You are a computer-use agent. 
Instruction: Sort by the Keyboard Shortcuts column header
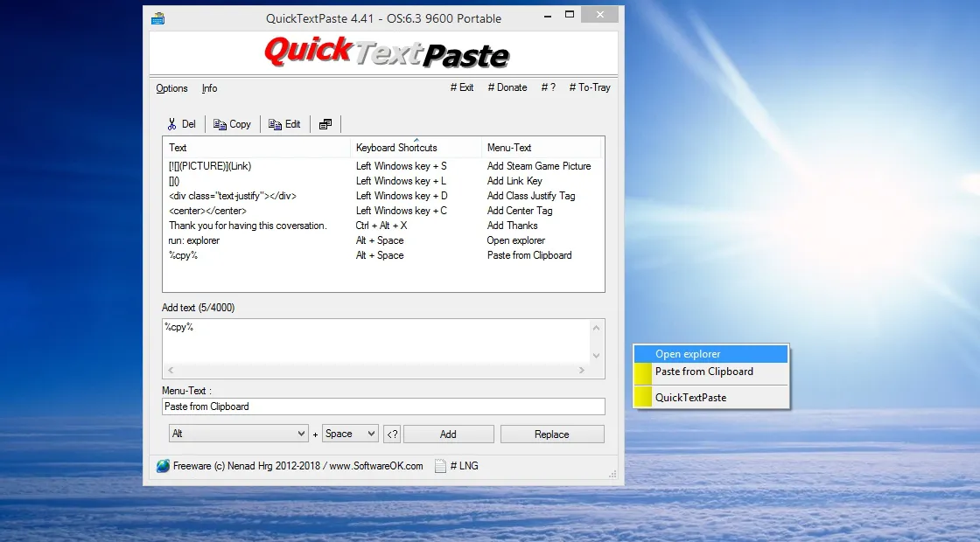coord(416,148)
